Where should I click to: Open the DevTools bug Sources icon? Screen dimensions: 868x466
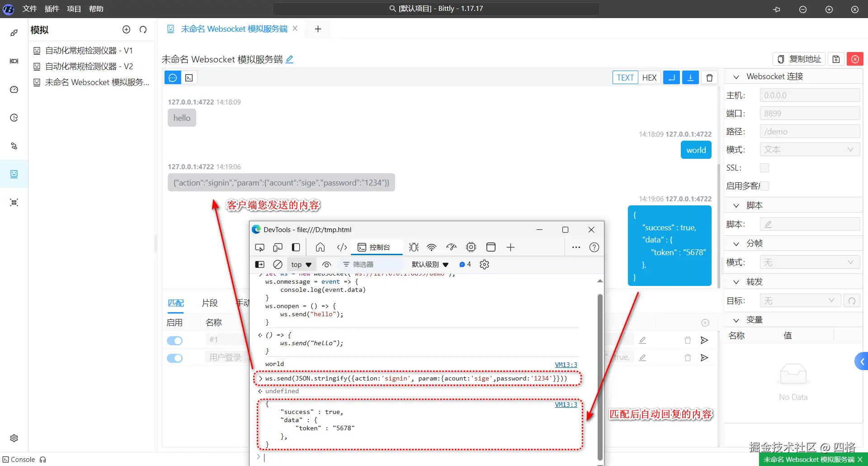414,247
